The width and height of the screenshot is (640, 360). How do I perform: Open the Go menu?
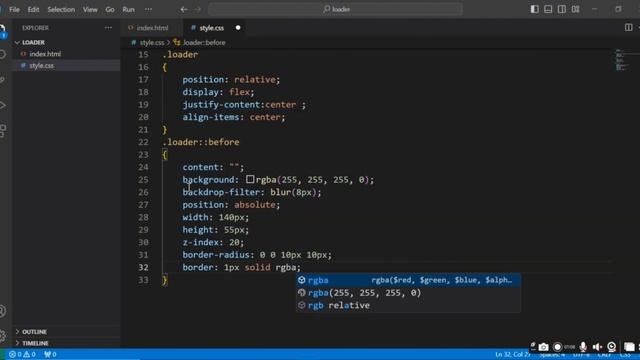pyautogui.click(x=110, y=9)
